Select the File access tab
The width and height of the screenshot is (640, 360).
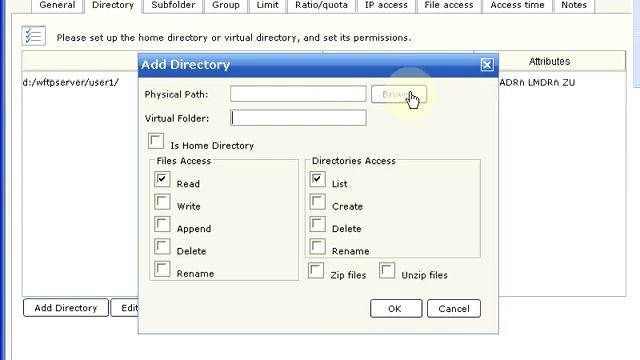click(x=449, y=6)
